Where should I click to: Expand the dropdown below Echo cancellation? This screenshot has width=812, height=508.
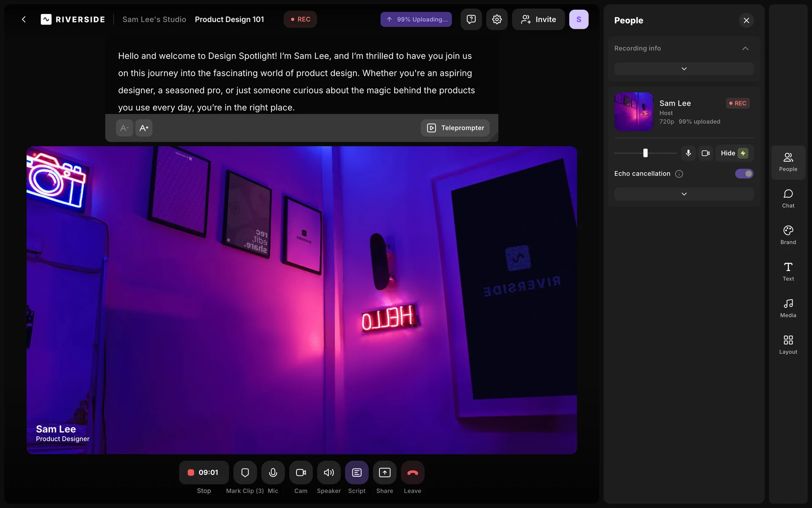pyautogui.click(x=683, y=194)
